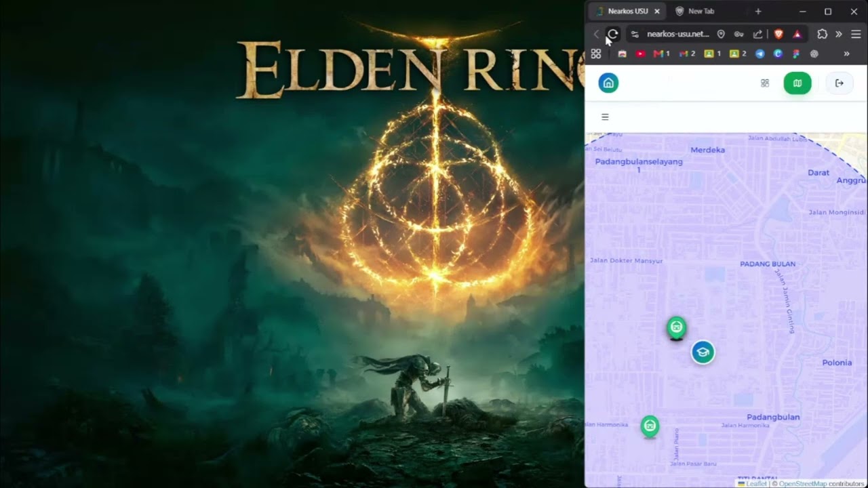Screen dimensions: 868x488
Task: Click the location permission pin icon
Action: [721, 34]
